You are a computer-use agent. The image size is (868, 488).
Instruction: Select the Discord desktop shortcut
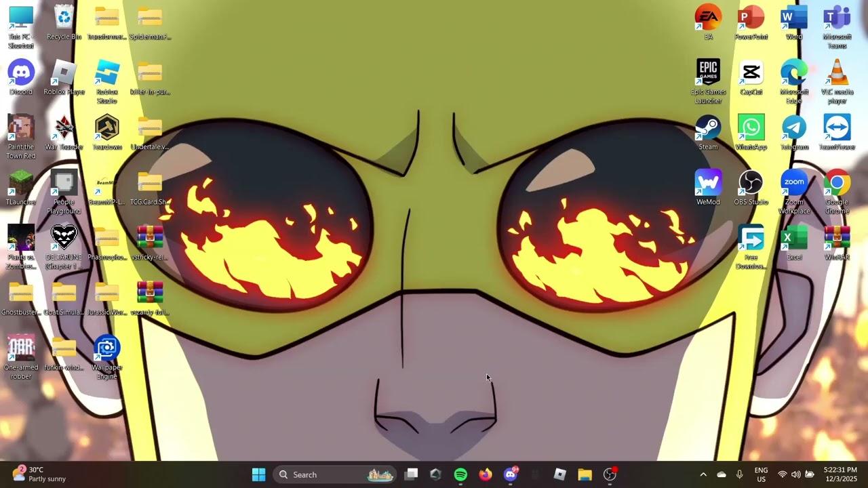pyautogui.click(x=21, y=78)
